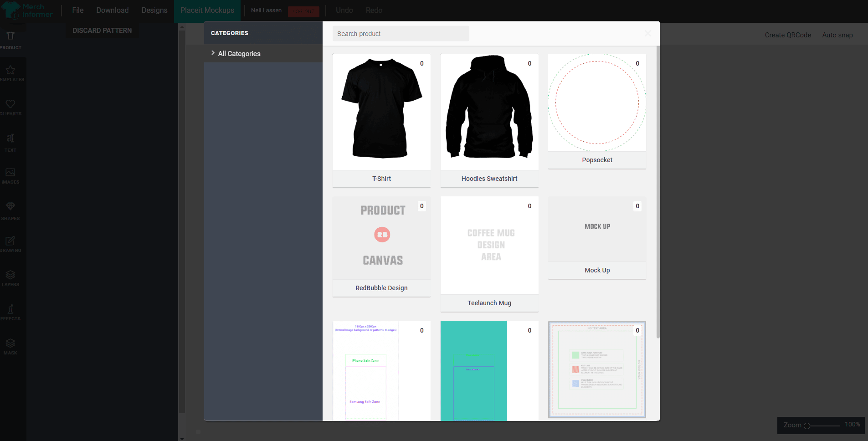
Task: Click the Merch Informer logo
Action: (x=28, y=10)
